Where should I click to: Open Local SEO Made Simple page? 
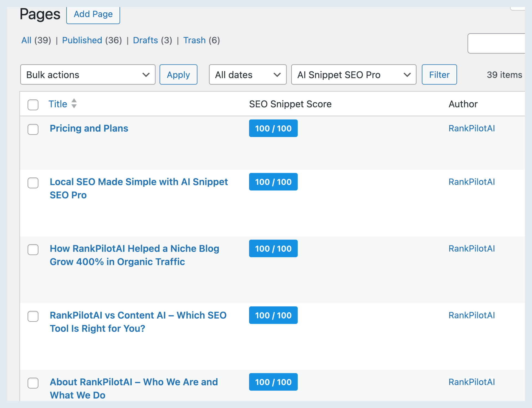pos(139,188)
